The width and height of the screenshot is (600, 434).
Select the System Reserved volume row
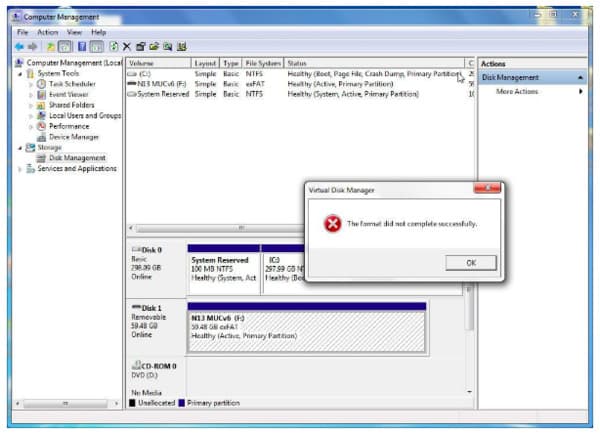[x=299, y=94]
